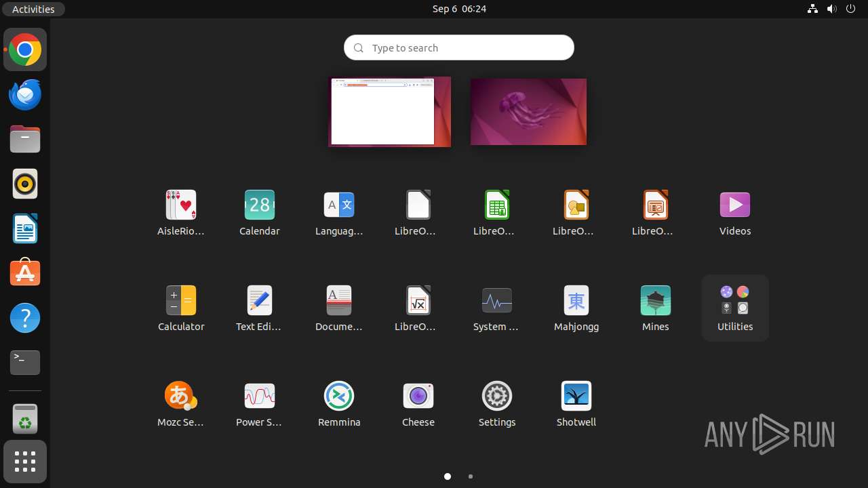Select the workspace thumbnail with Chrome window
868x488 pixels.
(x=390, y=112)
